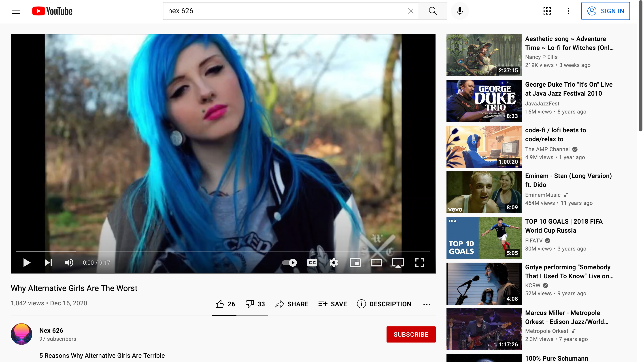This screenshot has height=362, width=644.
Task: Open the Marcus Miller Metropole Orkest thumbnail
Action: [484, 329]
